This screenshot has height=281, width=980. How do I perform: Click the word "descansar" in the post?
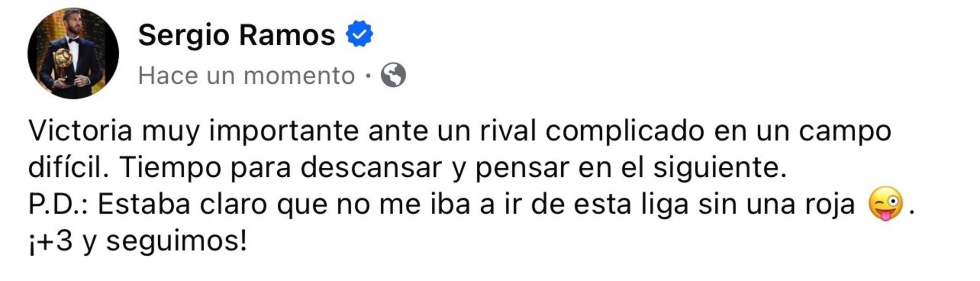[371, 168]
